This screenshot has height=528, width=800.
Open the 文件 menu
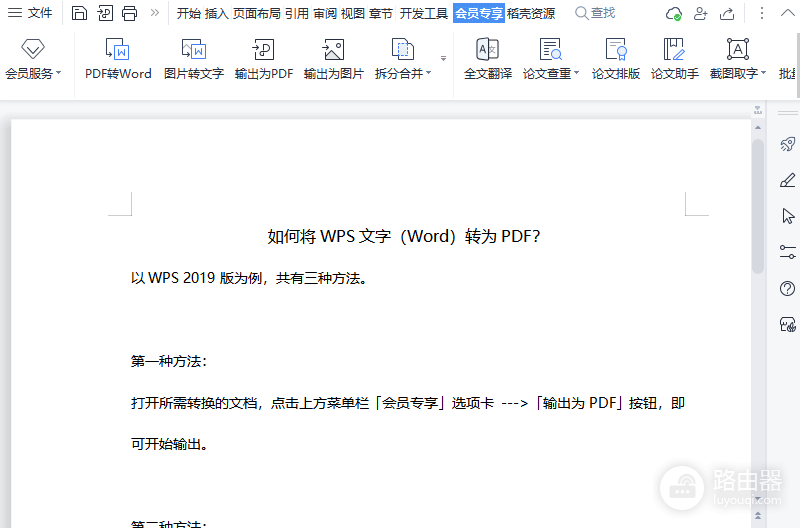(x=30, y=13)
